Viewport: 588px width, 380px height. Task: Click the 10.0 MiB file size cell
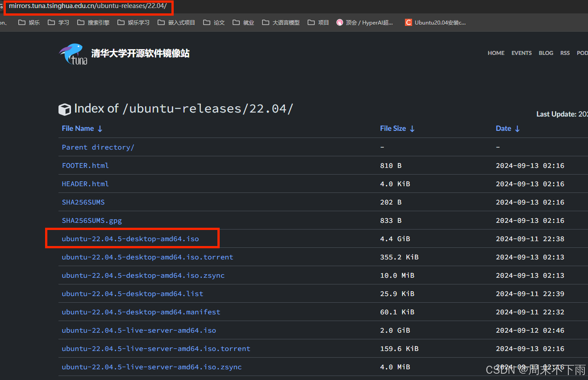(x=397, y=276)
